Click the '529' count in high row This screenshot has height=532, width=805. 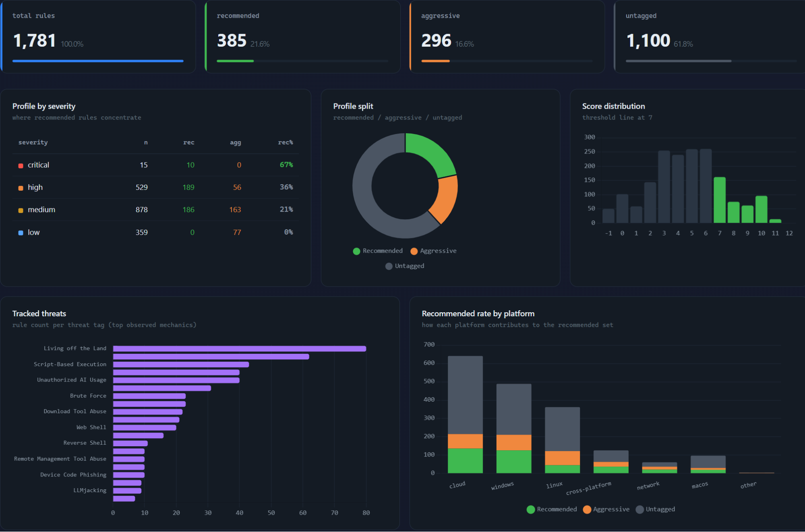pos(142,188)
